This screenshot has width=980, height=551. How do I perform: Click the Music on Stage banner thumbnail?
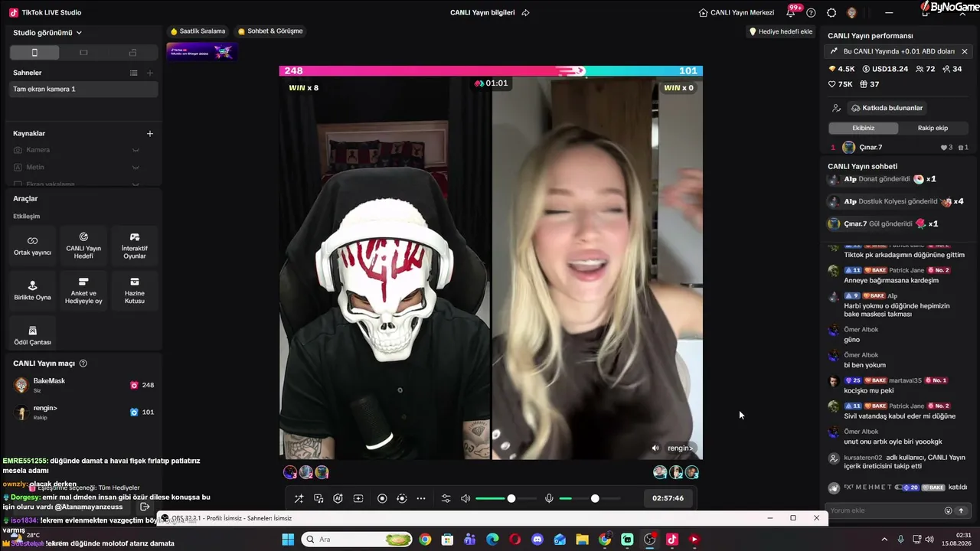tap(201, 51)
